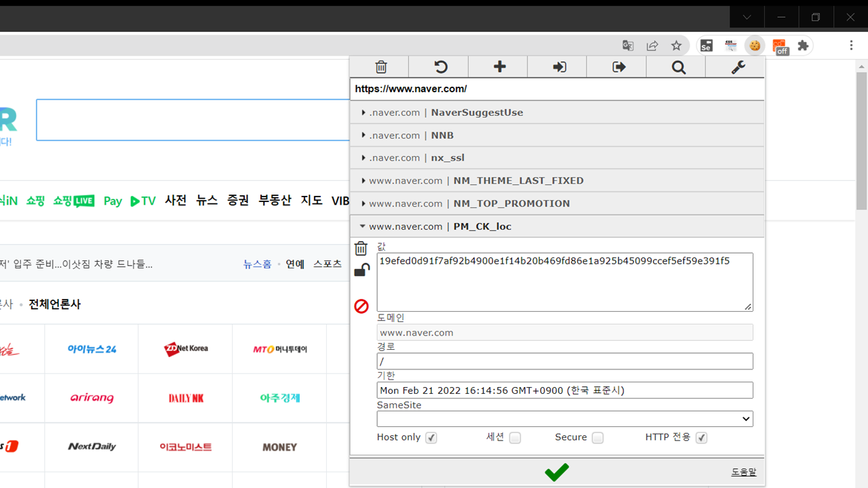Click the 경로 (path) input field
This screenshot has height=488, width=868.
[565, 361]
